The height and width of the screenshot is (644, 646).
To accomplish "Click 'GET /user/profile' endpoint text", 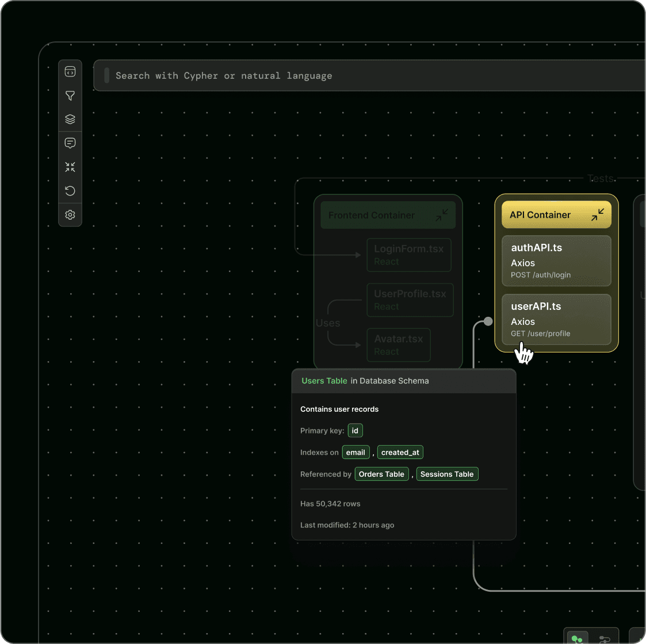I will 541,333.
